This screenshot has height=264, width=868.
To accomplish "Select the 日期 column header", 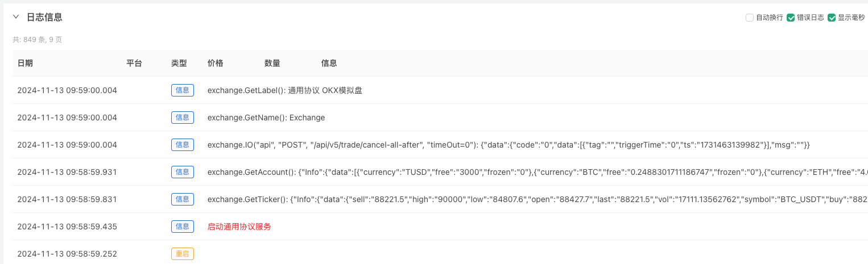I will coord(25,63).
